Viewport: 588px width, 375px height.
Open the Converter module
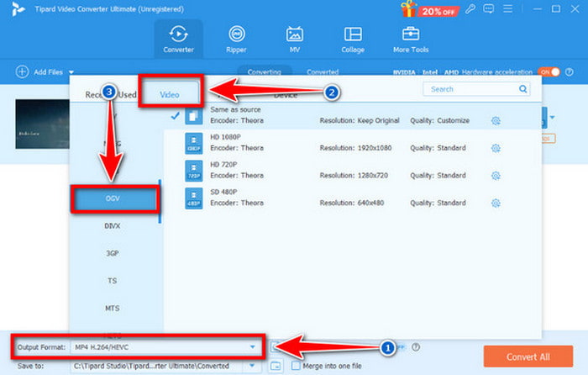click(x=178, y=39)
